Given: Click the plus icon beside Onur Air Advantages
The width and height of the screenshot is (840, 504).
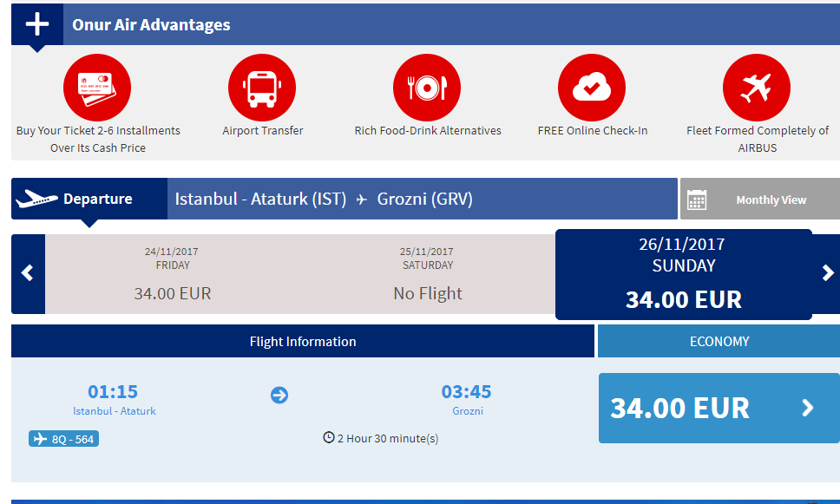Looking at the screenshot, I should tap(37, 24).
